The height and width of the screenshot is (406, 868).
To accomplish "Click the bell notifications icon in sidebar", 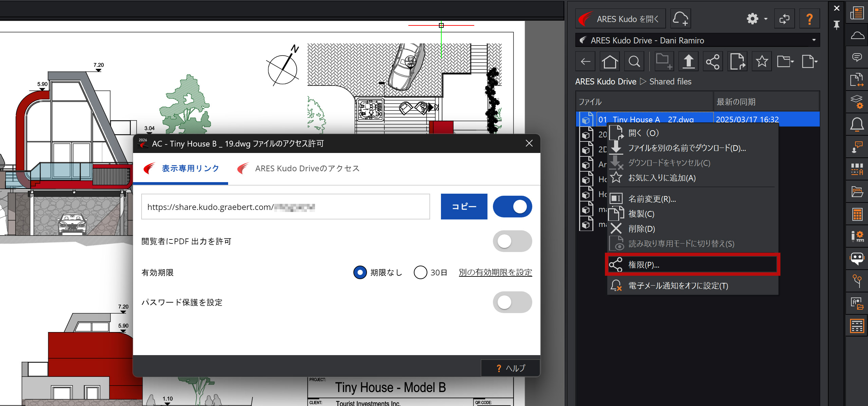I will (x=857, y=124).
